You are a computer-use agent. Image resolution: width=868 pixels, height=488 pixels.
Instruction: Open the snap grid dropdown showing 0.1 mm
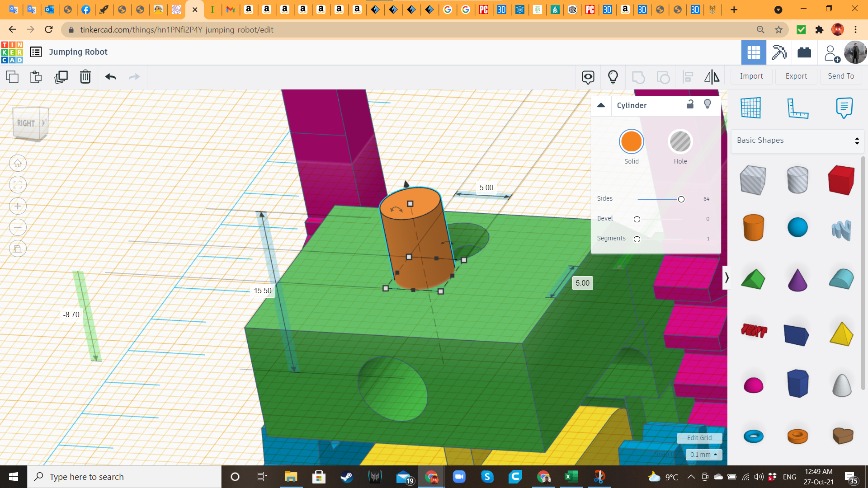click(x=703, y=455)
